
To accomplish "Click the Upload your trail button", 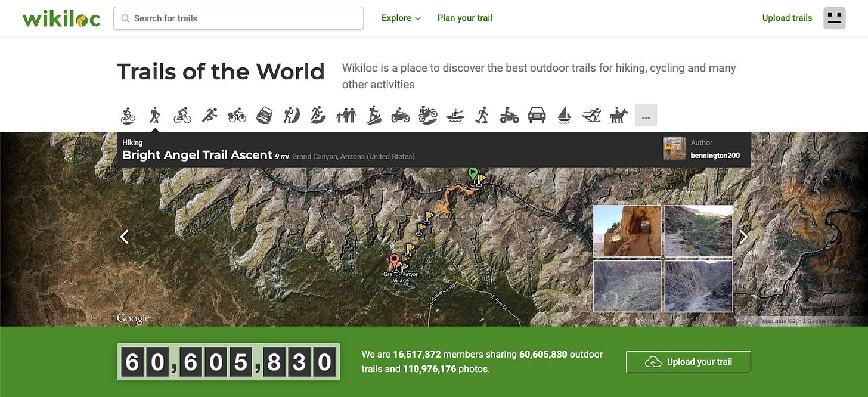I will tap(689, 362).
